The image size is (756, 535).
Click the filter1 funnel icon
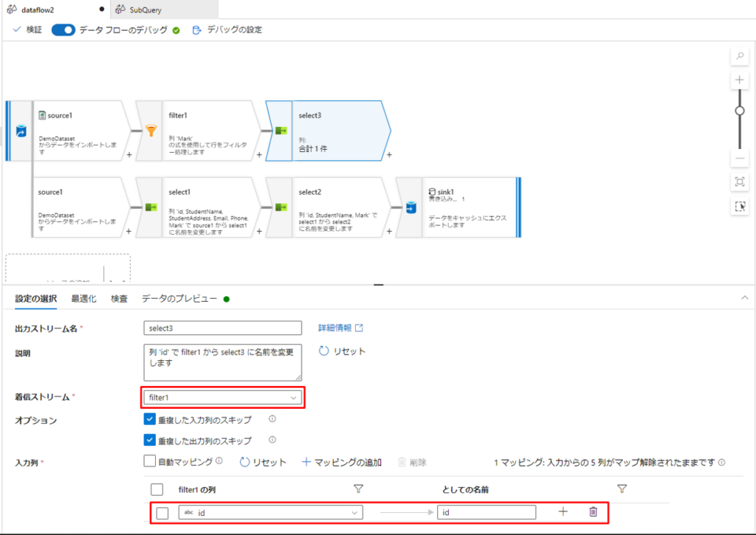click(x=151, y=131)
